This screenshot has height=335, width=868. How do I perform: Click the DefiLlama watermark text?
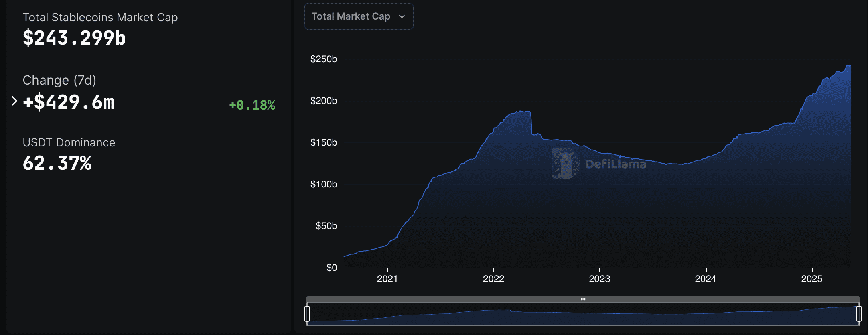(616, 164)
